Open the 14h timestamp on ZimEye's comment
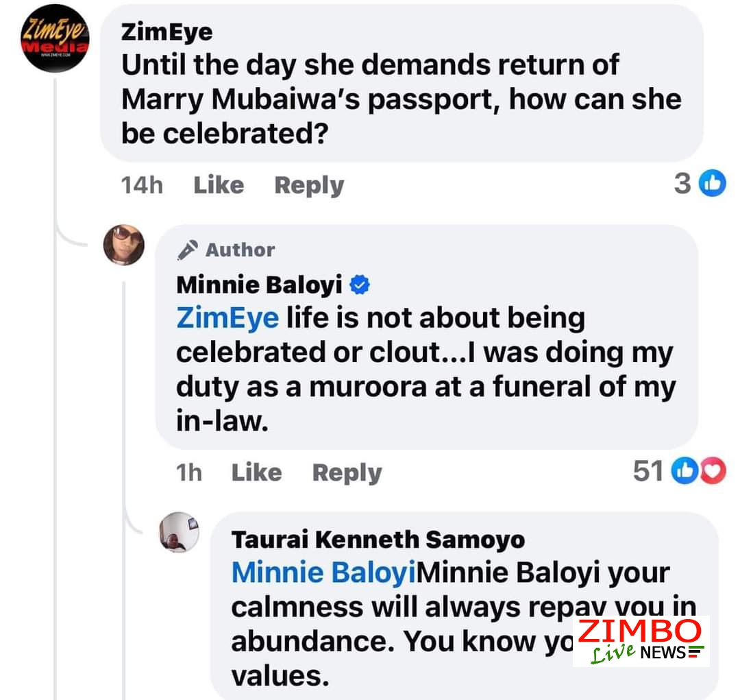Image resolution: width=740 pixels, height=700 pixels. pyautogui.click(x=142, y=184)
